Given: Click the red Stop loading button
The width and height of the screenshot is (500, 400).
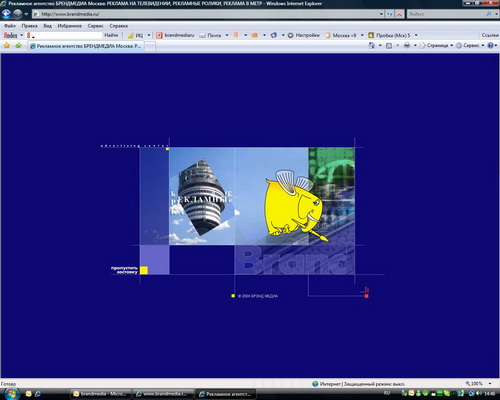Looking at the screenshot, I should click(x=400, y=14).
